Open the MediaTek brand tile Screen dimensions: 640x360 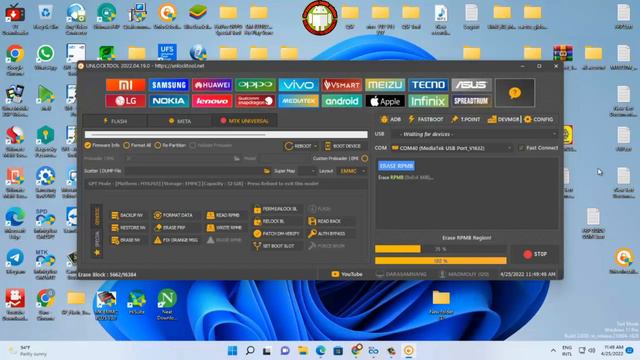click(298, 101)
